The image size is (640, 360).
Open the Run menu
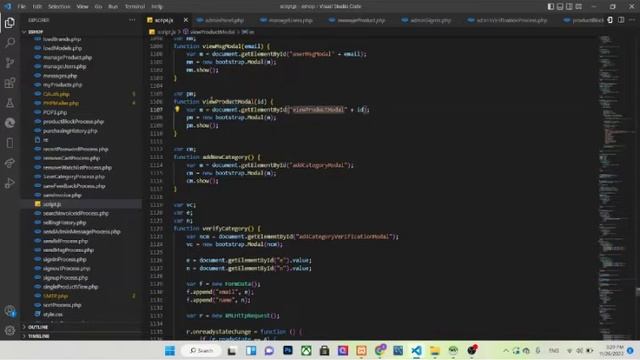pos(113,7)
